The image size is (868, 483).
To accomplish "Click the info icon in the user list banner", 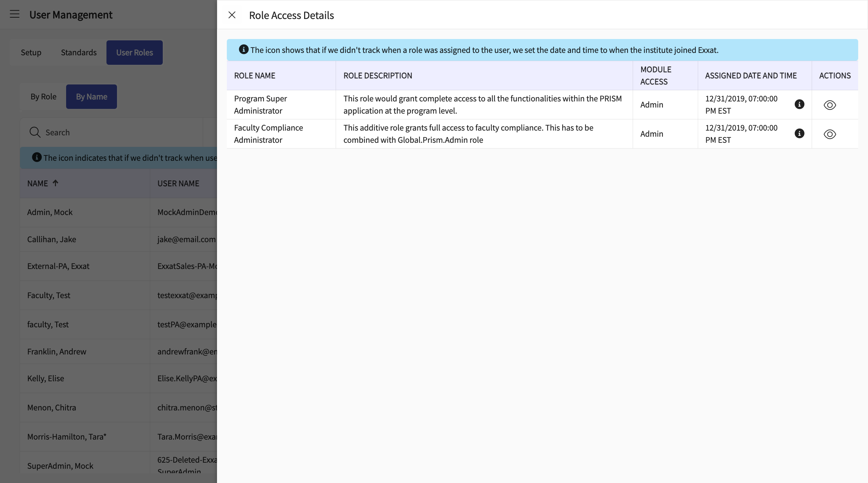I will (x=37, y=157).
